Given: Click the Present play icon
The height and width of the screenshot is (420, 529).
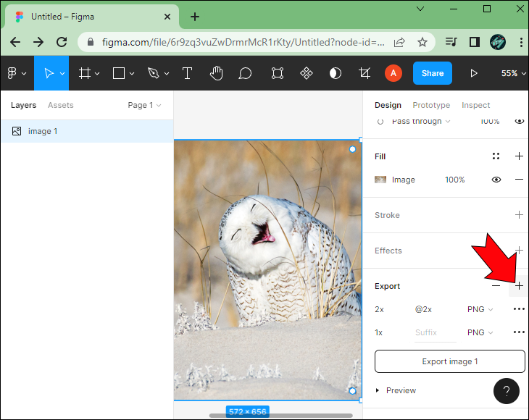Looking at the screenshot, I should point(474,73).
